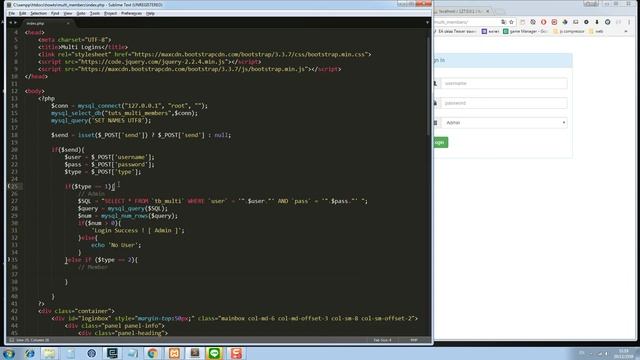This screenshot has width=640, height=360.
Task: Click the screen-shaped extension icon
Action: pyautogui.click(x=576, y=22)
